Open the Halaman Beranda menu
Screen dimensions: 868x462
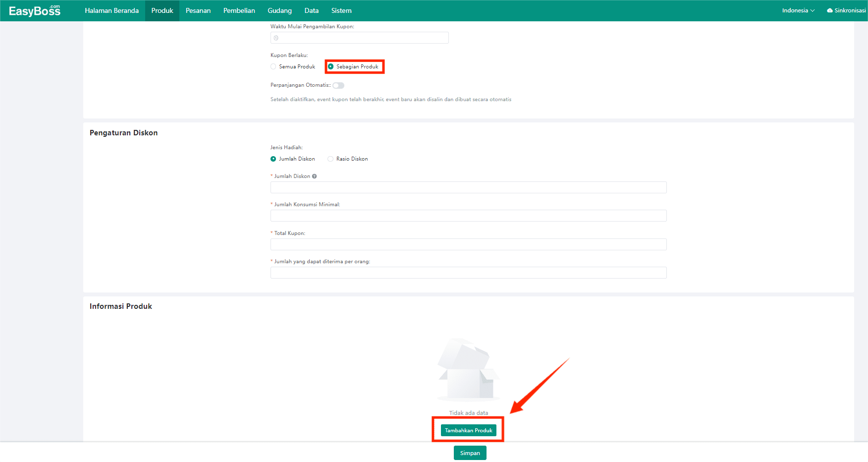pos(111,10)
